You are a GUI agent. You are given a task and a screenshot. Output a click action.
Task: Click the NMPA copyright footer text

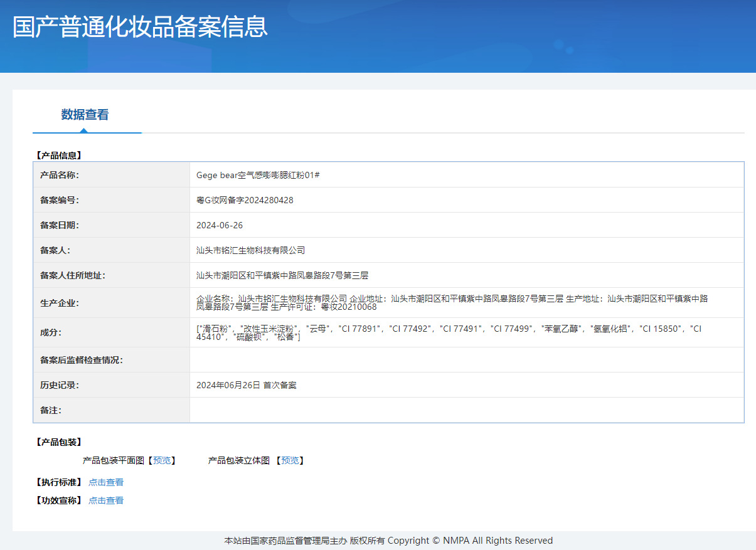click(388, 541)
